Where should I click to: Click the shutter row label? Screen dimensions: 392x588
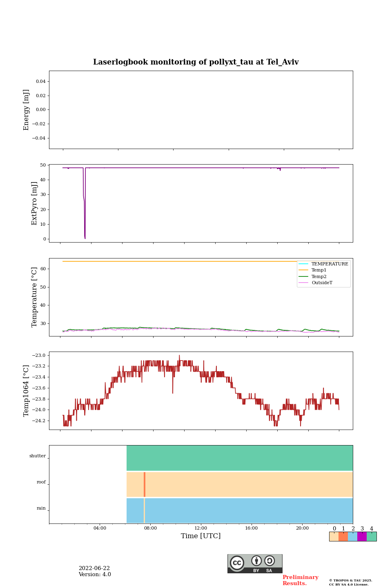coord(38,456)
